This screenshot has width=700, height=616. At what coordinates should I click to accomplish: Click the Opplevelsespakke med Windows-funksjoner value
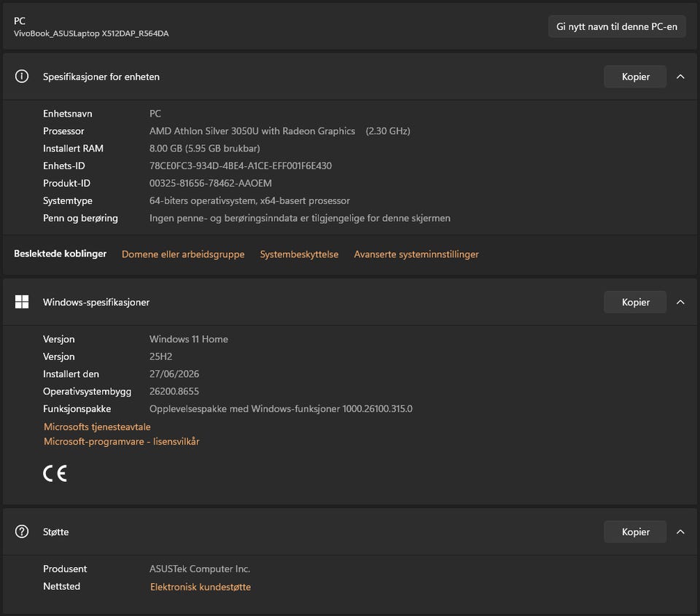pyautogui.click(x=281, y=409)
